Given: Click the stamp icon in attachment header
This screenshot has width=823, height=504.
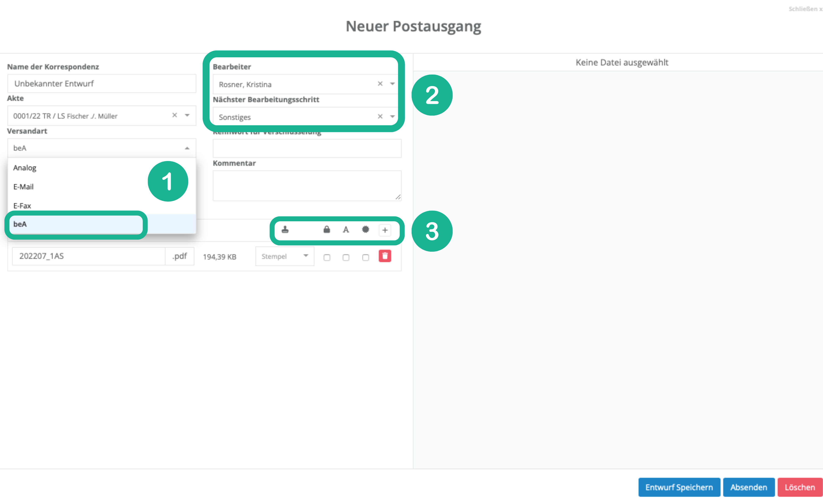Looking at the screenshot, I should coord(285,230).
